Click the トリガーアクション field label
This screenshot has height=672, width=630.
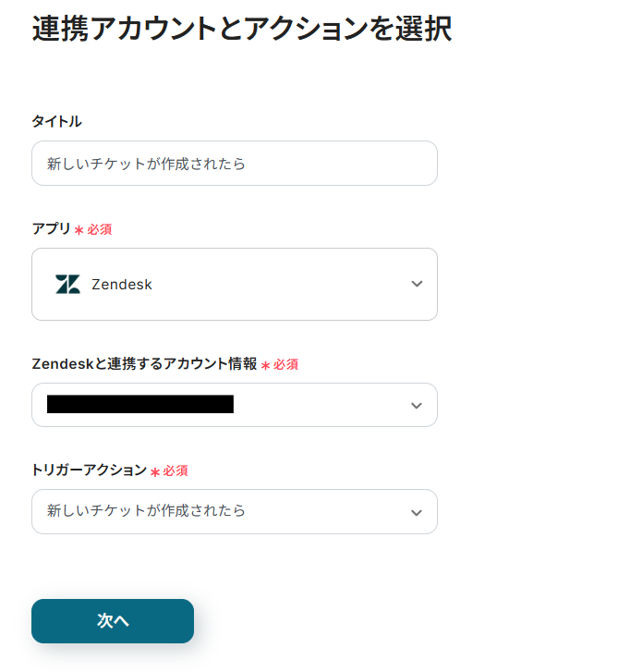tap(89, 470)
